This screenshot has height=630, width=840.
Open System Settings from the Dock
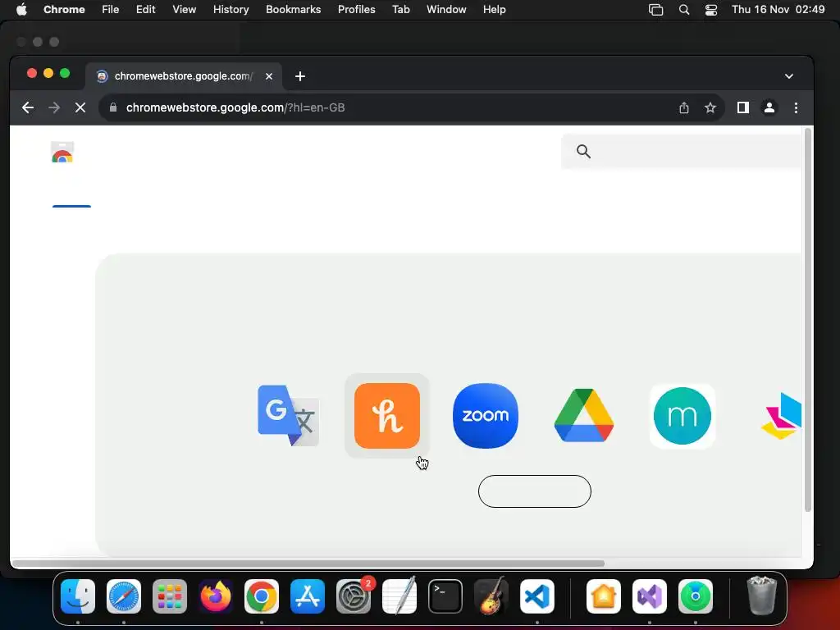tap(354, 596)
